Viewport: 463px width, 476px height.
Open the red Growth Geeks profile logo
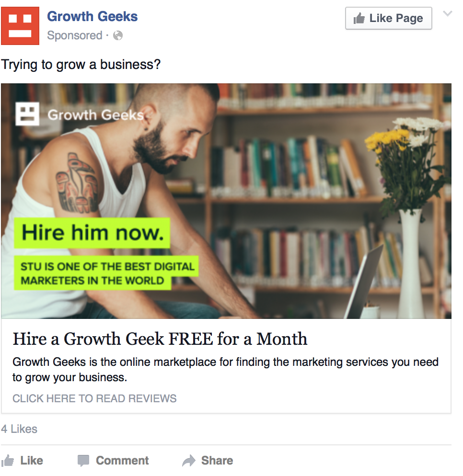[x=20, y=26]
